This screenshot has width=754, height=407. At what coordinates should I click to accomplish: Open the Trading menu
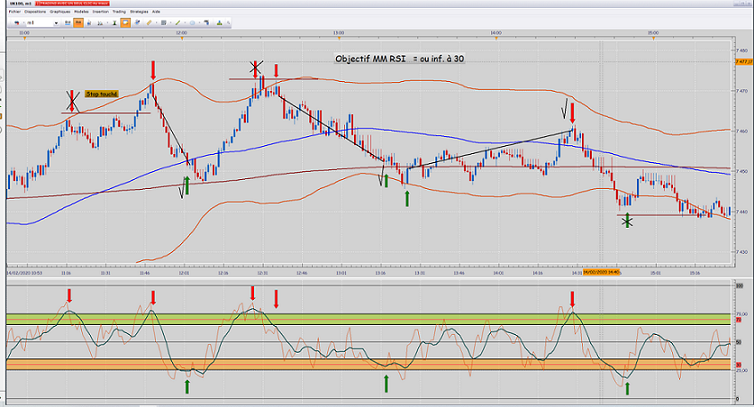[x=119, y=11]
